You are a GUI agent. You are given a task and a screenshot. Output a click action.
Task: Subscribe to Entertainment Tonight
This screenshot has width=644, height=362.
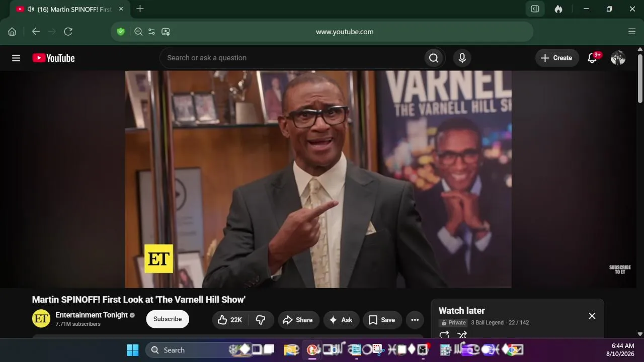click(168, 319)
